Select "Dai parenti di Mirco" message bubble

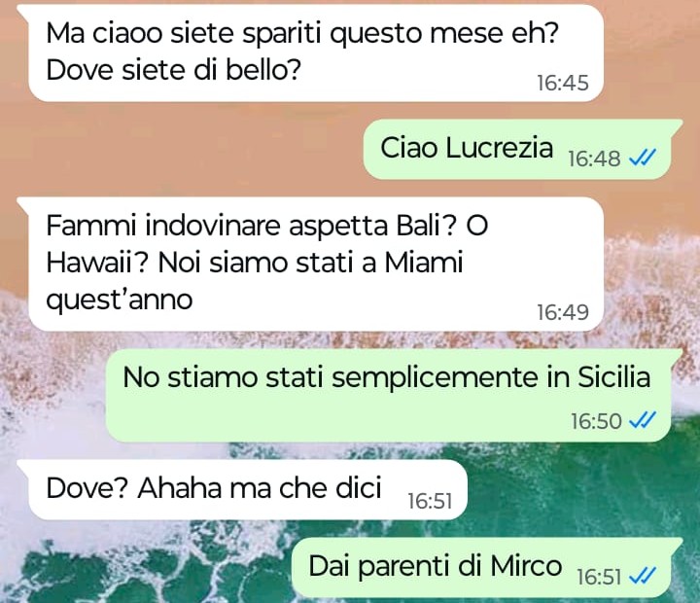(x=487, y=567)
